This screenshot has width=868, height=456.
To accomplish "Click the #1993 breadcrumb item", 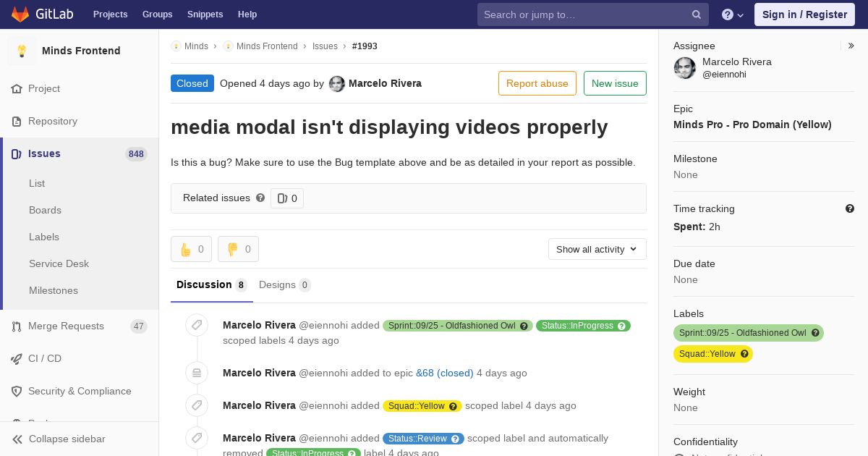I will tap(365, 46).
